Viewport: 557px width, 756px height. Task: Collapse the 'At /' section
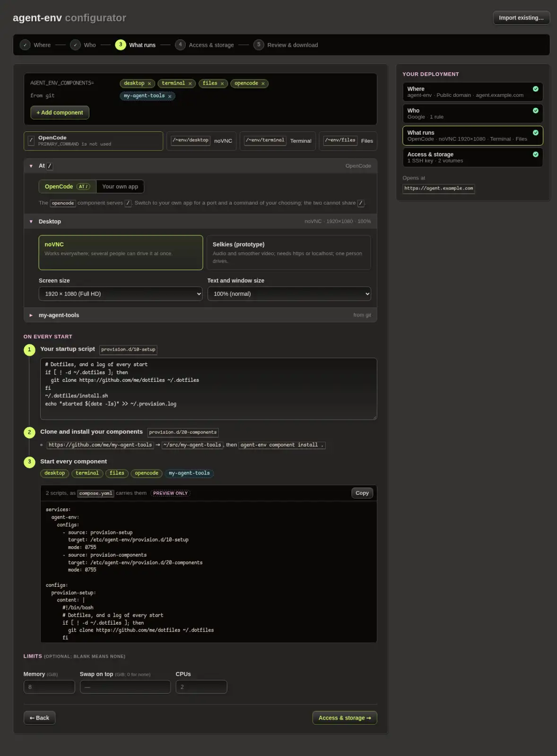point(200,166)
